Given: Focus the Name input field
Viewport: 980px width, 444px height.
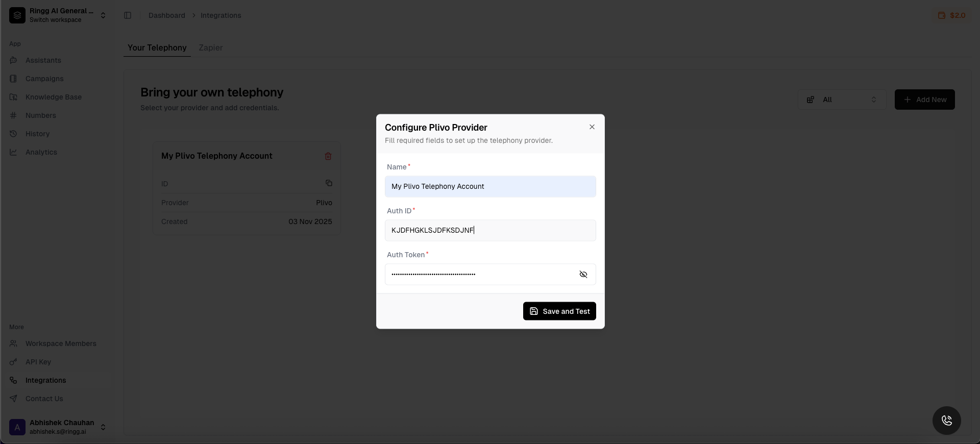Looking at the screenshot, I should coord(491,186).
